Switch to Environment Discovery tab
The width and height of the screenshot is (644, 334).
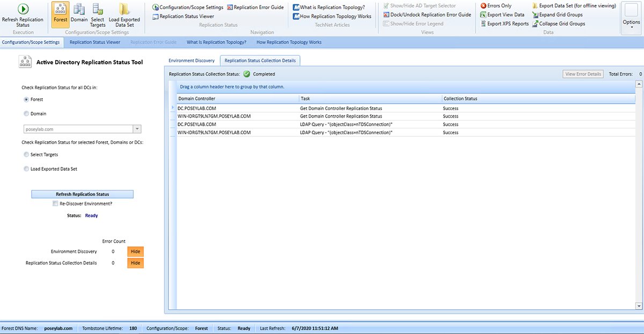point(192,61)
